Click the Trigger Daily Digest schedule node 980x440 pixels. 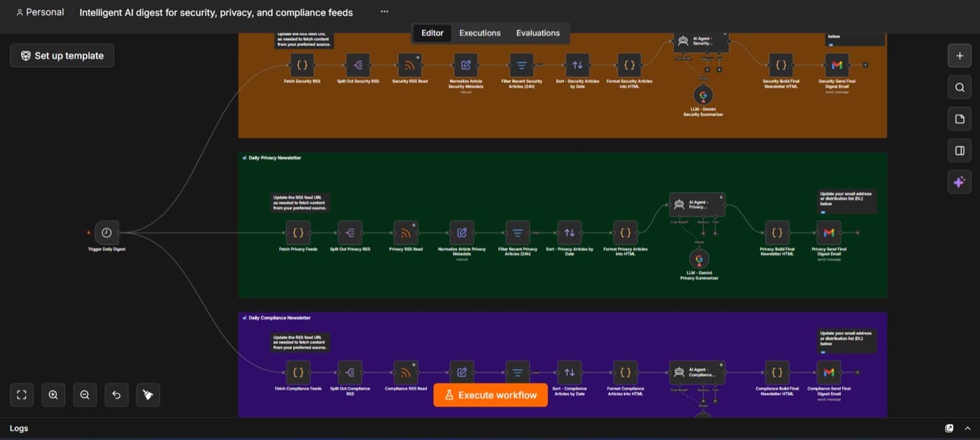[106, 233]
